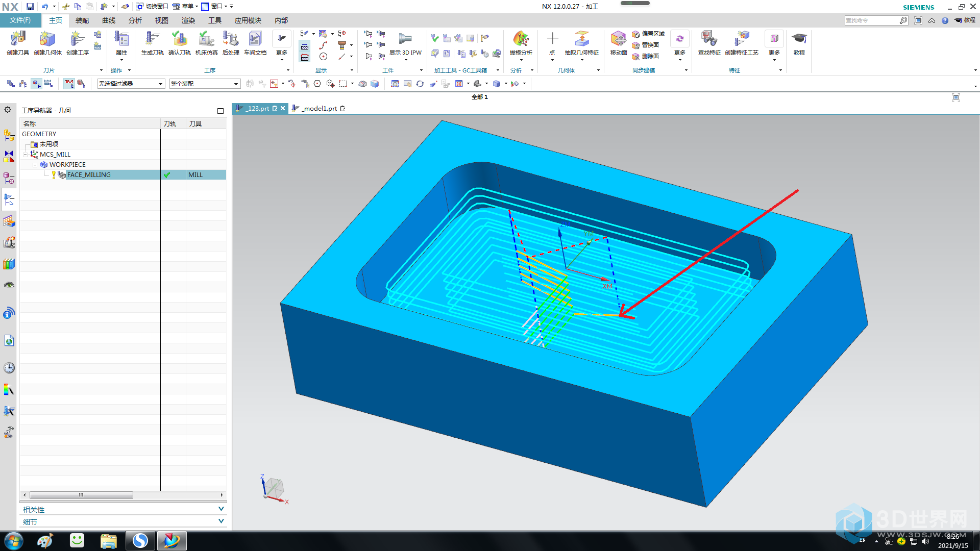The image size is (980, 551).
Task: Click the navigator scrollbar right arrow
Action: point(222,495)
